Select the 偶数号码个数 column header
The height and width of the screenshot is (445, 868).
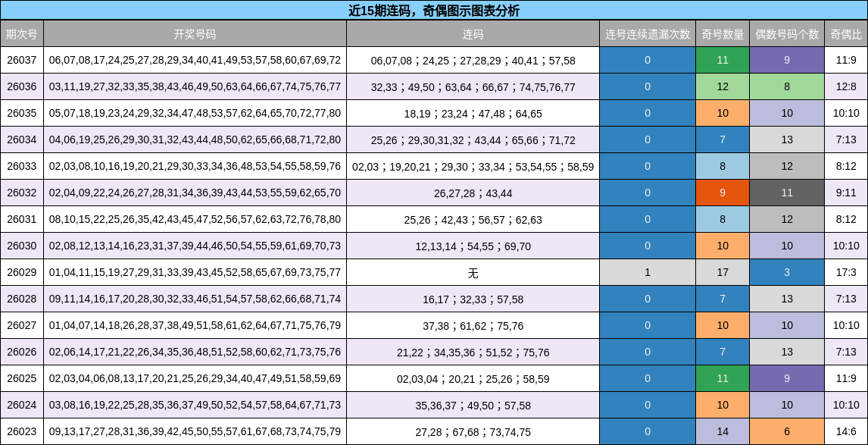tap(786, 33)
